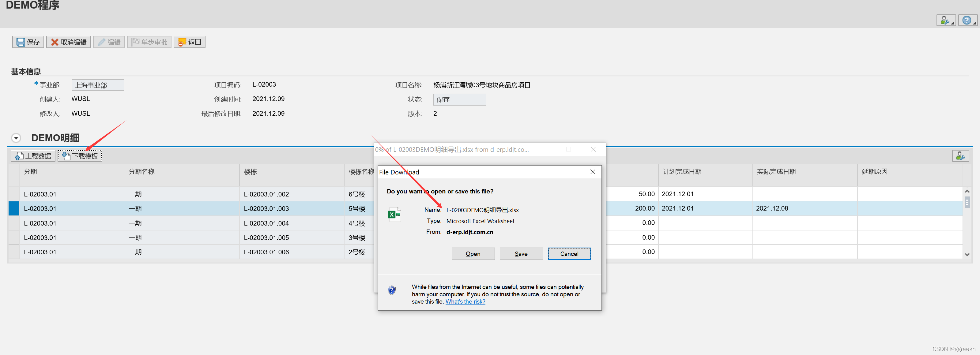Click the personalization icon in the top-right header

(945, 20)
